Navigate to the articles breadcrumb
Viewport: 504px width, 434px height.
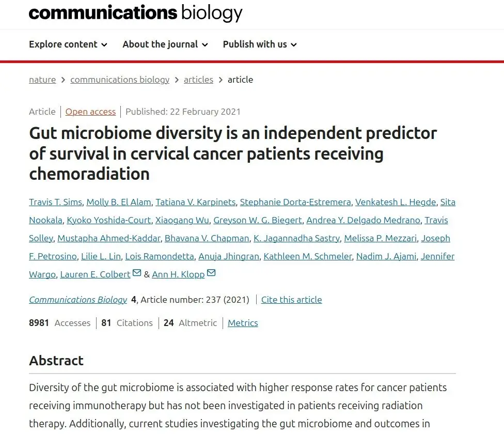pos(198,80)
